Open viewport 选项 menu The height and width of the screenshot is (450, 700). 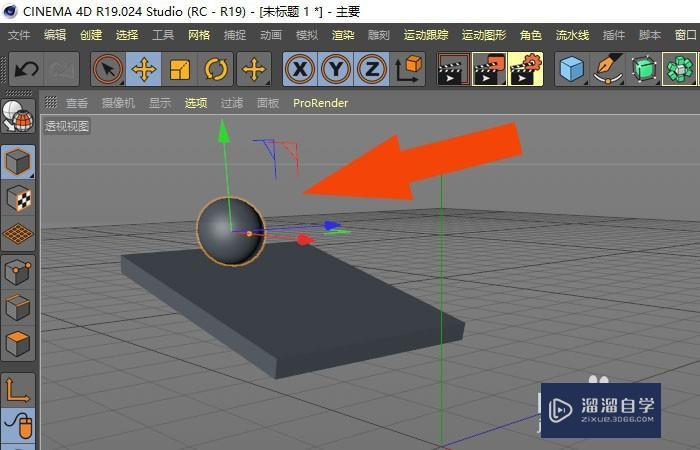(x=196, y=103)
